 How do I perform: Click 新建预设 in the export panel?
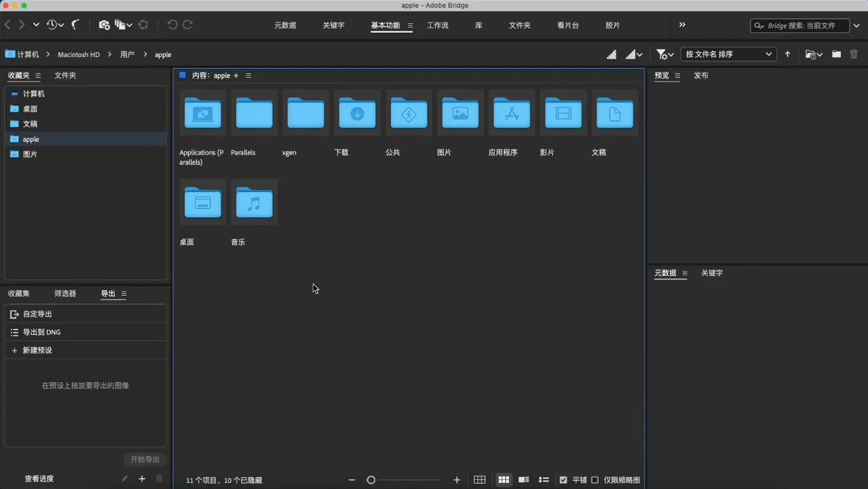pos(37,350)
